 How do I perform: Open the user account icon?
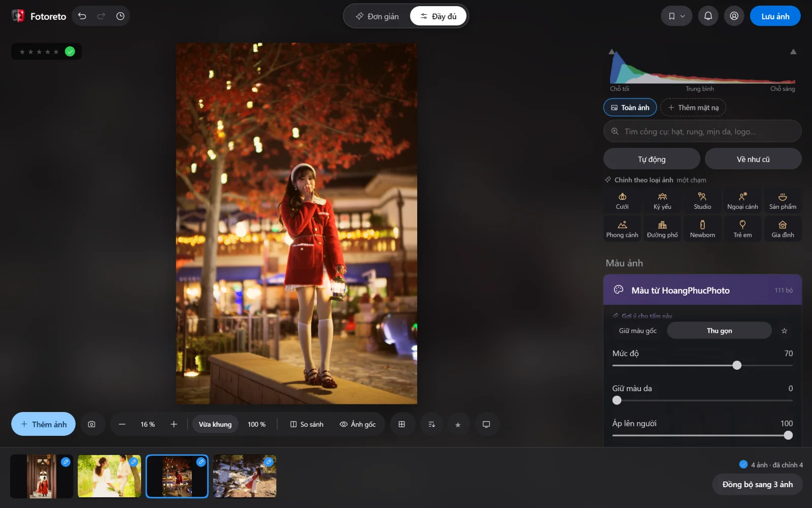(734, 16)
